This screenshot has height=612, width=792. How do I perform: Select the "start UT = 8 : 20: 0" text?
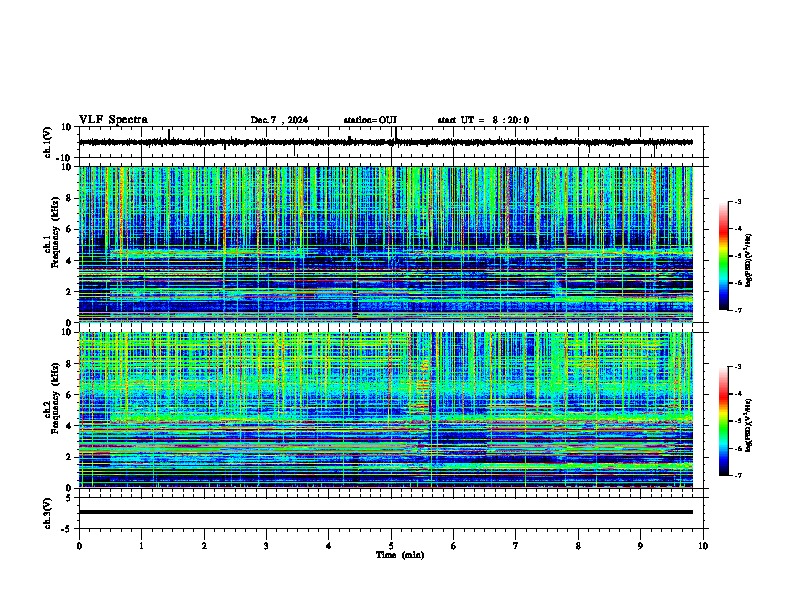(483, 120)
